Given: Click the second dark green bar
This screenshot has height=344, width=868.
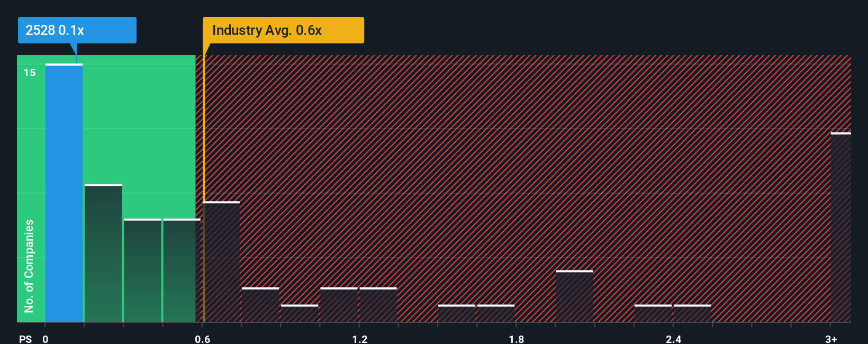Looking at the screenshot, I should click(103, 253).
